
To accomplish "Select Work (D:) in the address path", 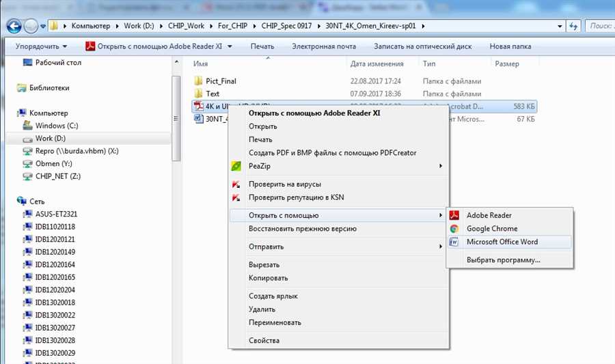I will pos(139,26).
